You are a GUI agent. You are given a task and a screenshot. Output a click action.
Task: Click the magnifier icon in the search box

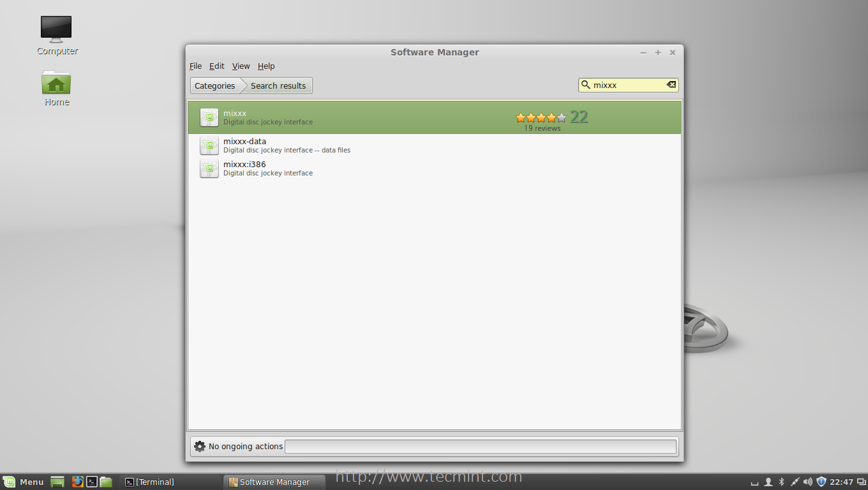585,85
